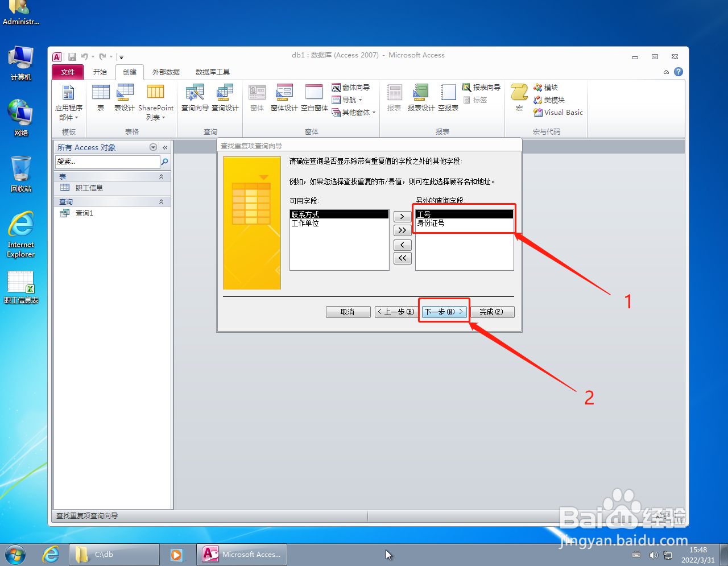The width and height of the screenshot is (728, 566).
Task: Open the SharePoint Lists (SharePoint 列表) menu
Action: click(x=156, y=102)
